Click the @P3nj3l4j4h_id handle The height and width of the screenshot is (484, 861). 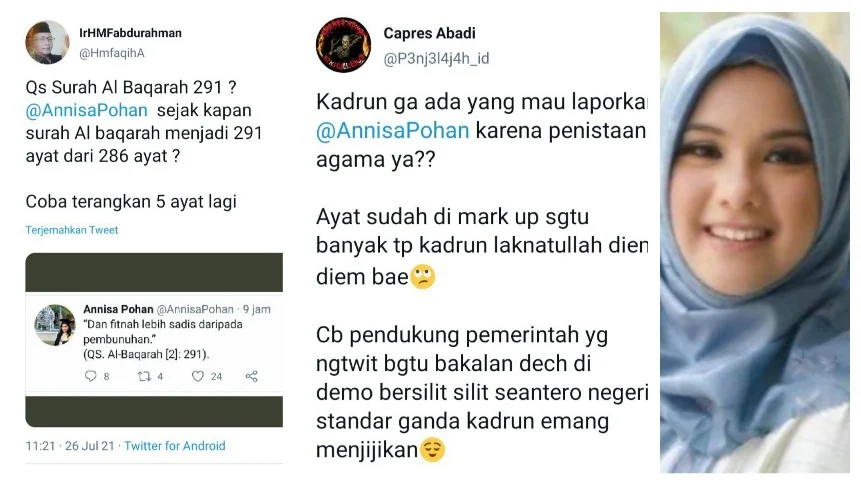click(x=436, y=58)
